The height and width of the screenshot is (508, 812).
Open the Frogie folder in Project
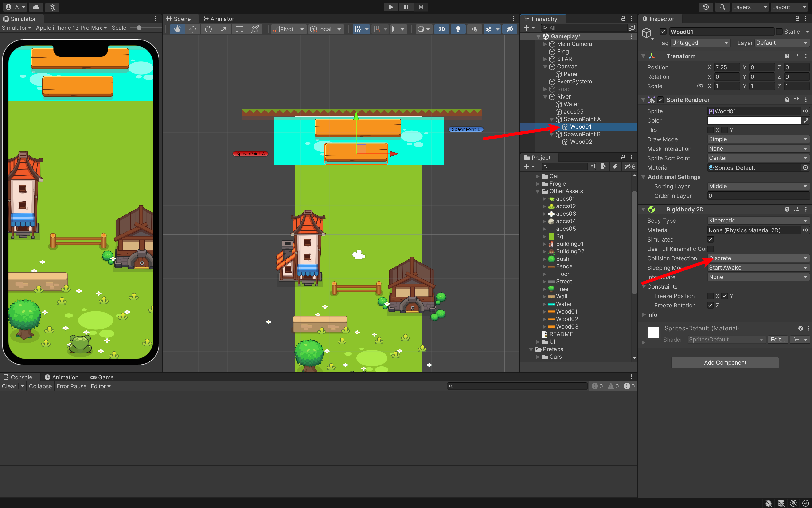557,184
